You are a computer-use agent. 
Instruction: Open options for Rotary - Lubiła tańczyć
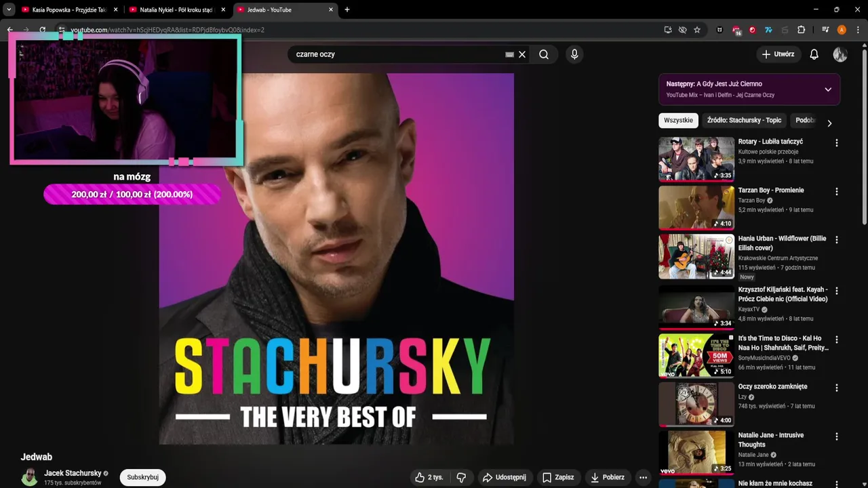pos(836,143)
